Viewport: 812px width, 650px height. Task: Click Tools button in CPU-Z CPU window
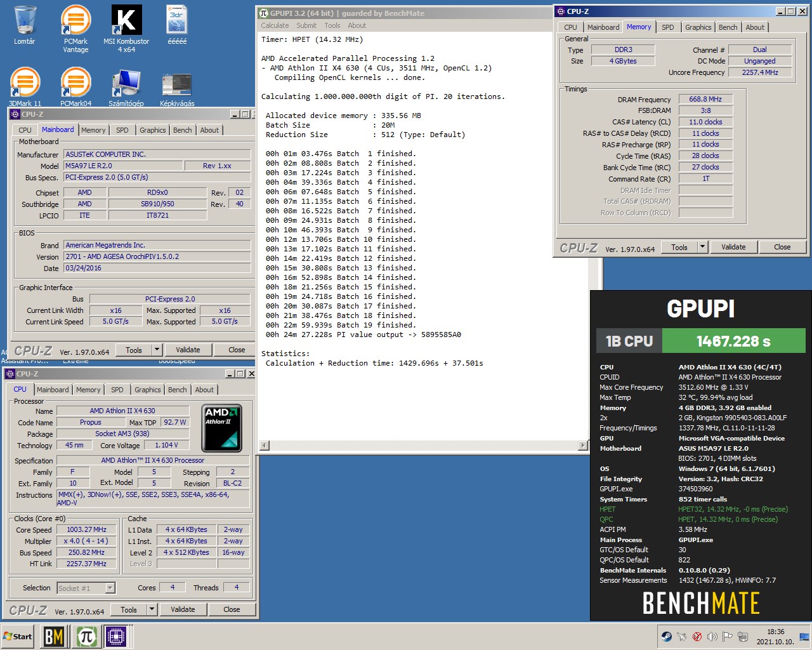129,609
